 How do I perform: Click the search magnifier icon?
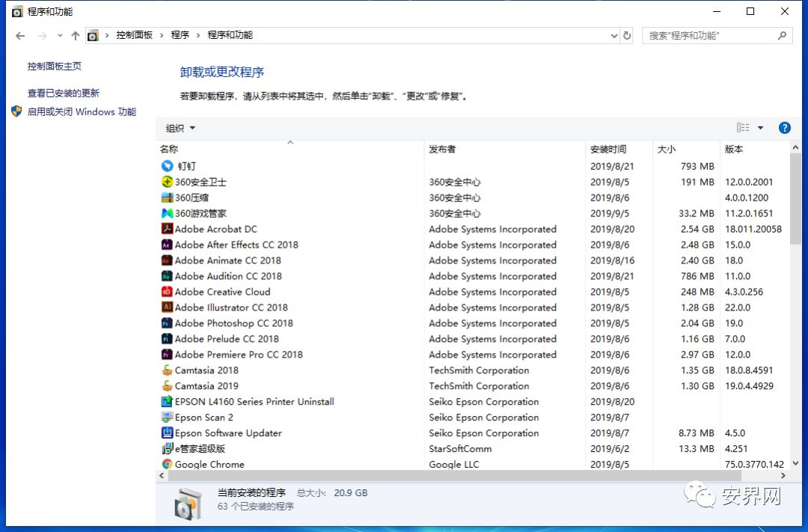tap(782, 36)
